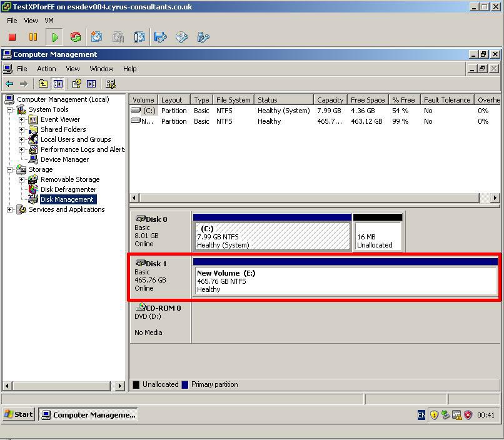Pause the virtual machine with the pause icon
The width and height of the screenshot is (504, 440).
pyautogui.click(x=33, y=37)
